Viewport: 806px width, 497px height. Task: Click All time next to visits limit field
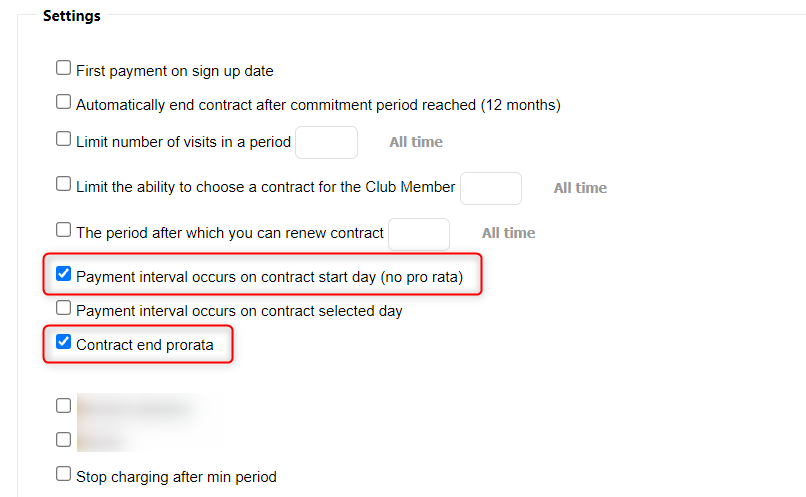[416, 142]
